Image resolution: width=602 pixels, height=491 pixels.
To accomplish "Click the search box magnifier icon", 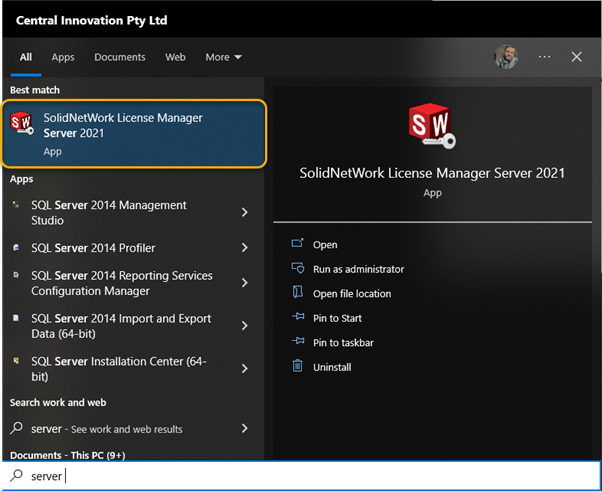I will coord(16,476).
